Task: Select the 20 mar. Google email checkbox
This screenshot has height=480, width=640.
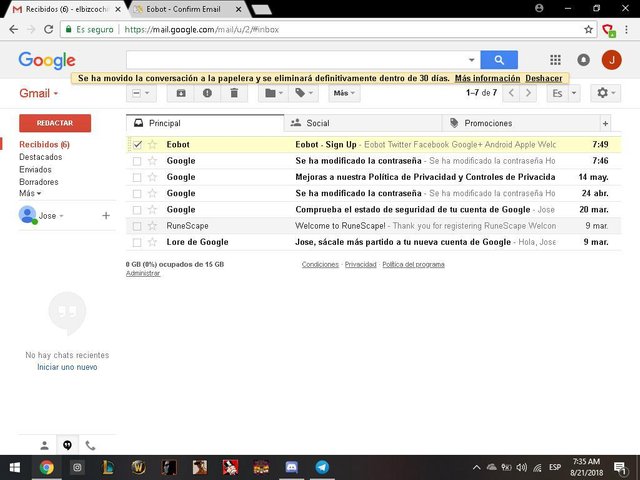Action: pyautogui.click(x=137, y=210)
